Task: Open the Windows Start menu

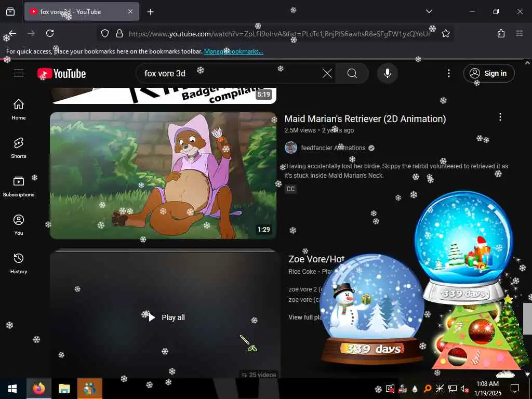Action: click(x=12, y=389)
